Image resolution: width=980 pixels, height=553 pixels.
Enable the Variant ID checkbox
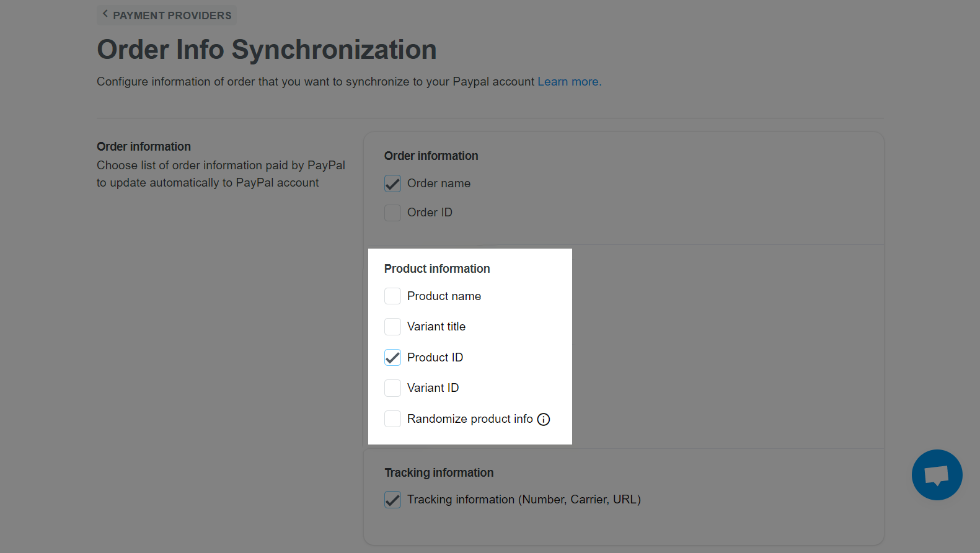(x=392, y=388)
